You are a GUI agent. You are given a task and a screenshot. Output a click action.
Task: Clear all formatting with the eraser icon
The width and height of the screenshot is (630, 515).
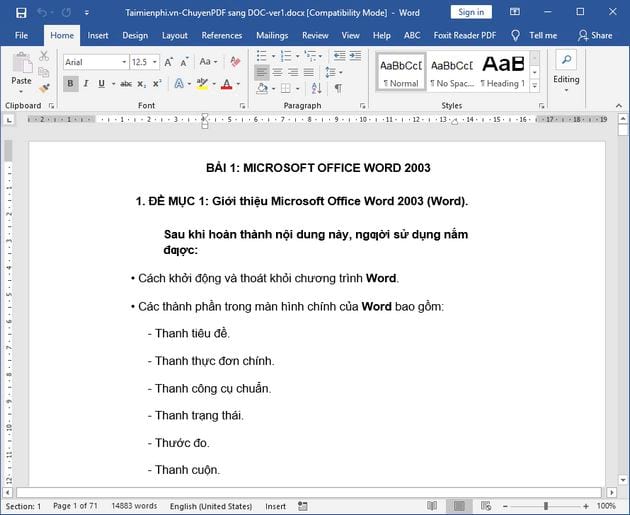point(235,62)
